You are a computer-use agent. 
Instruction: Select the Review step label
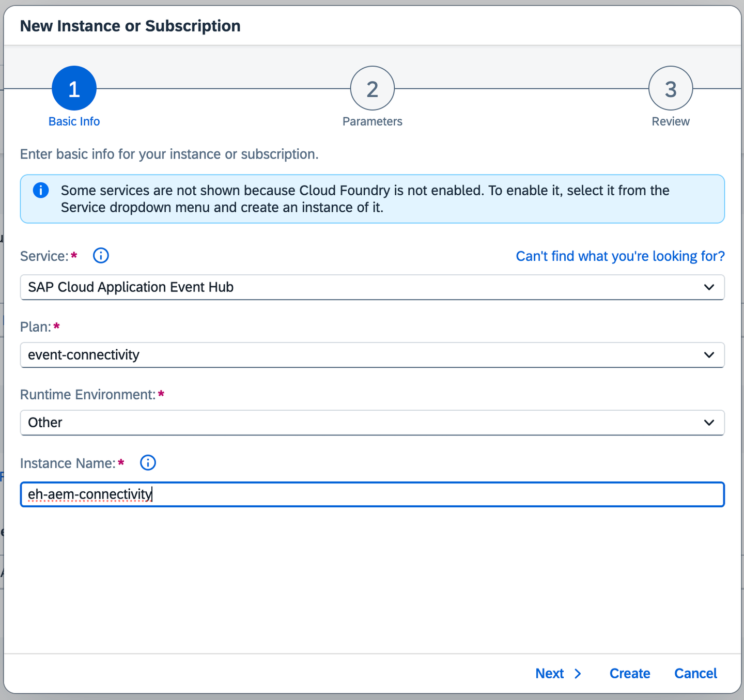click(x=671, y=121)
